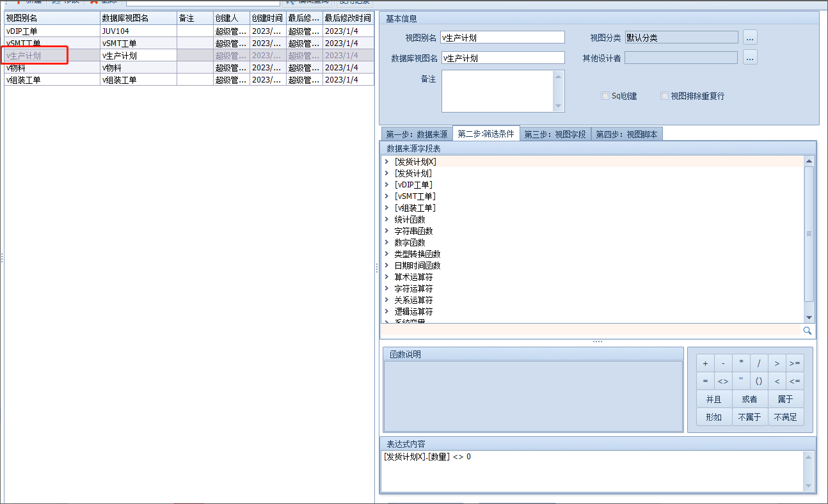
Task: Expand the 日期时间函数 tree node
Action: coord(387,265)
